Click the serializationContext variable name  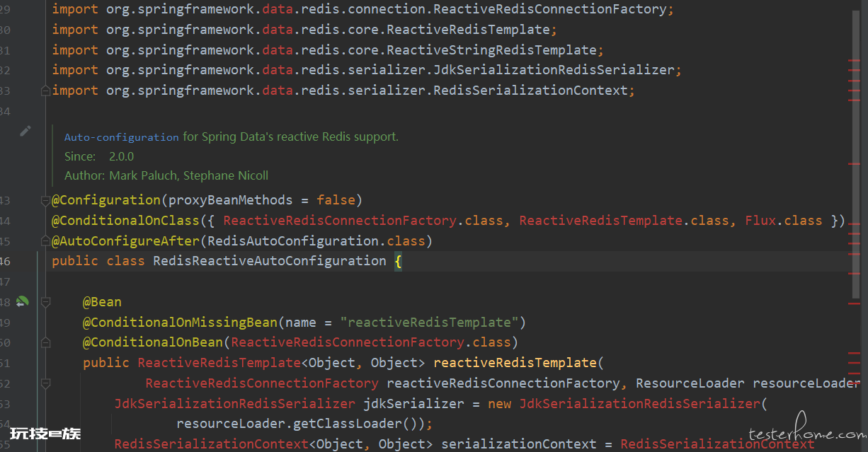pyautogui.click(x=519, y=444)
